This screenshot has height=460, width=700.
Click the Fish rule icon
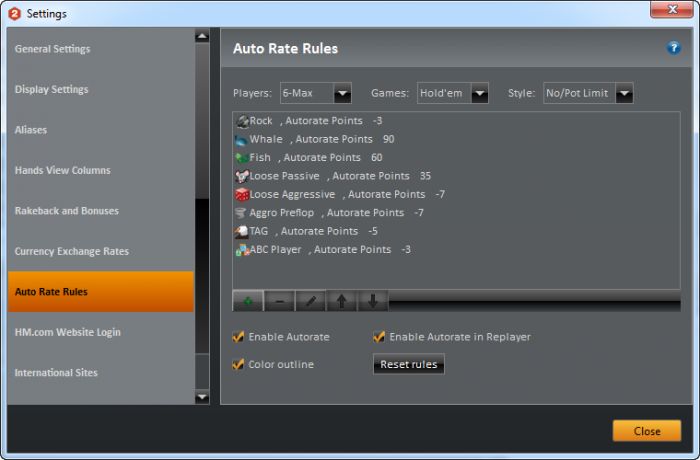pyautogui.click(x=242, y=158)
